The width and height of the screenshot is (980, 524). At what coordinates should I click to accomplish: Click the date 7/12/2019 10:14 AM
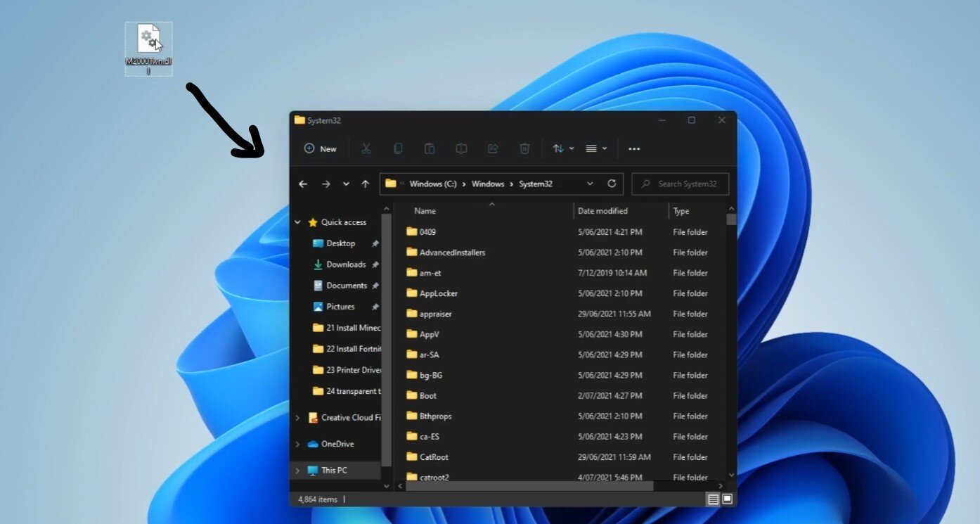coord(612,273)
